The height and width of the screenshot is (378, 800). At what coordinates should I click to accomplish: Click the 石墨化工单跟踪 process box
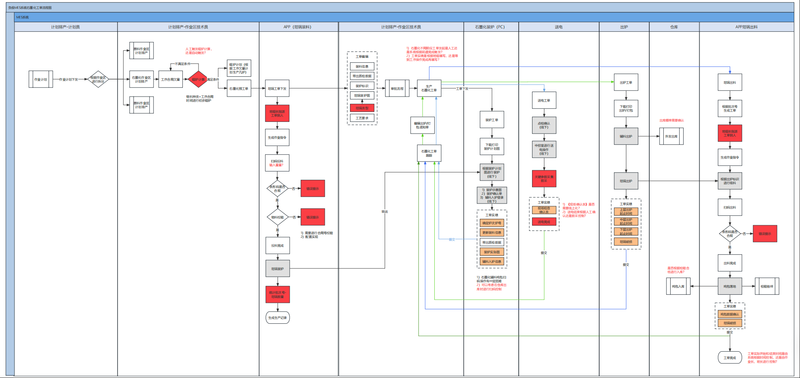tap(429, 153)
